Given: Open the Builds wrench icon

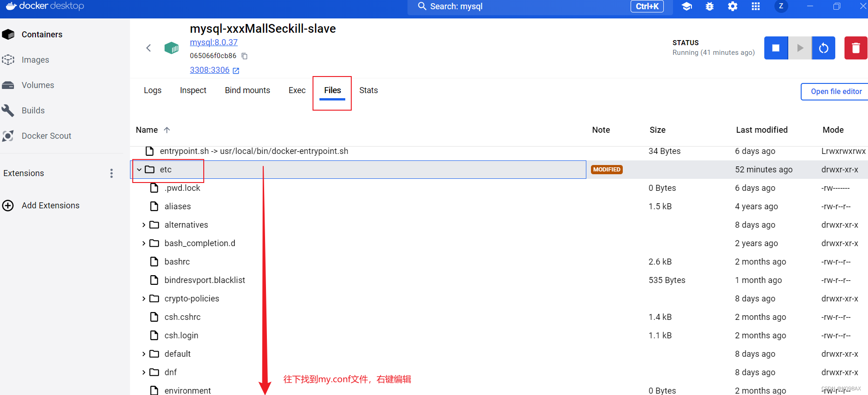Looking at the screenshot, I should pos(8,111).
